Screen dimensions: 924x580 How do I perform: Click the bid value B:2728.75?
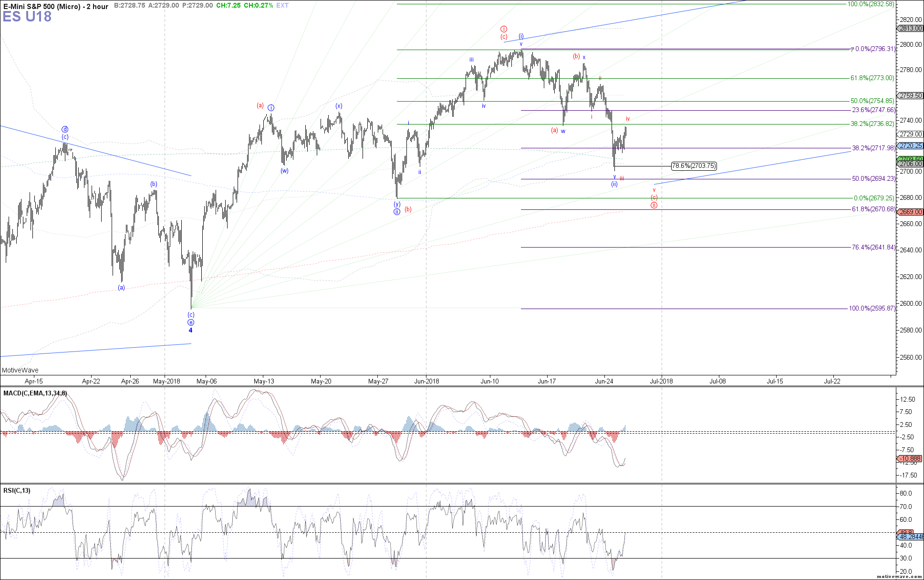[x=130, y=6]
